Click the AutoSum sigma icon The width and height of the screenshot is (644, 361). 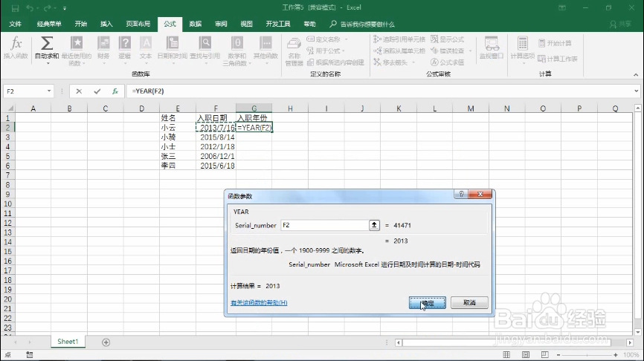click(46, 44)
